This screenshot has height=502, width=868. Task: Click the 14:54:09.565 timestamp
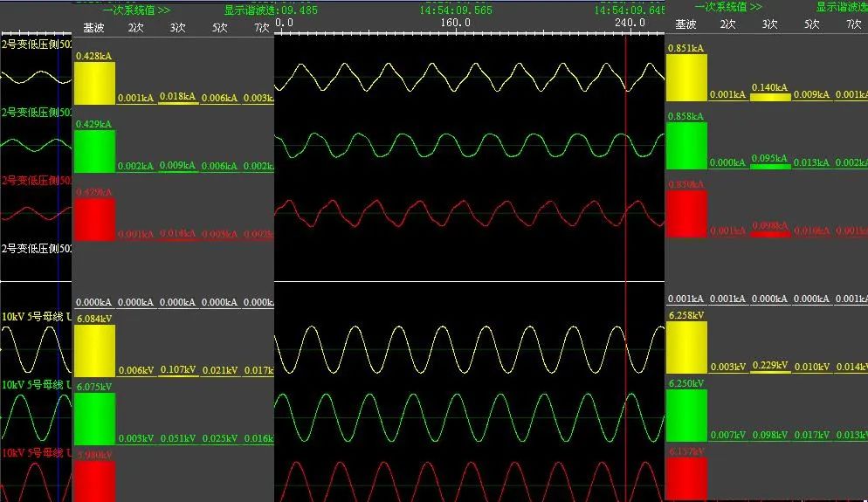pos(456,10)
